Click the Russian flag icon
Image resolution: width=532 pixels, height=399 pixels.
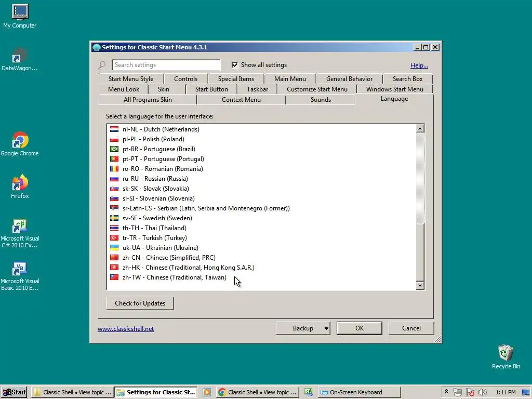tap(114, 179)
